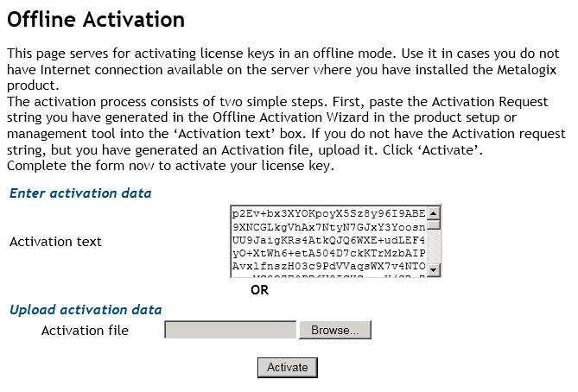
Task: Click the "Activation text" label
Action: point(55,242)
